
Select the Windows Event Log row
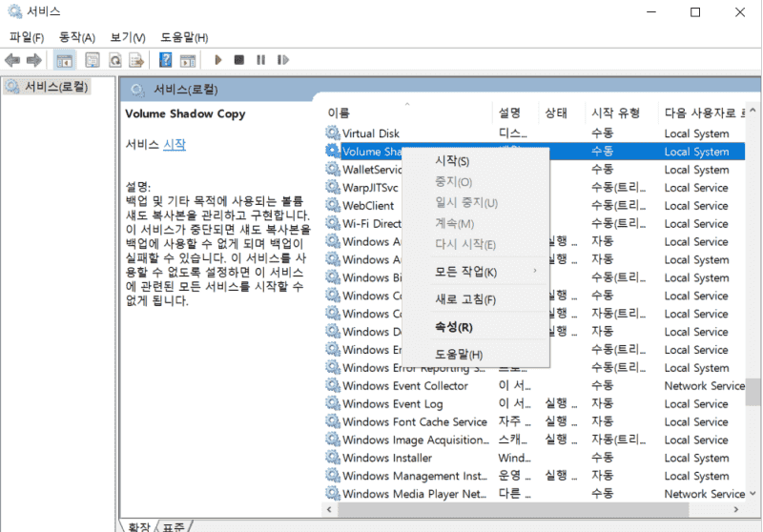point(534,403)
